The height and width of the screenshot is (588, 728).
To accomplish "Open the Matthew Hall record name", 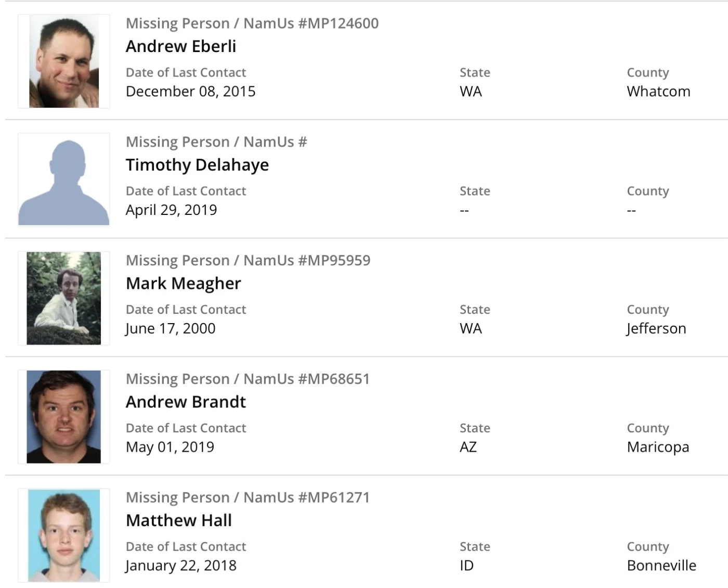I will tap(179, 520).
